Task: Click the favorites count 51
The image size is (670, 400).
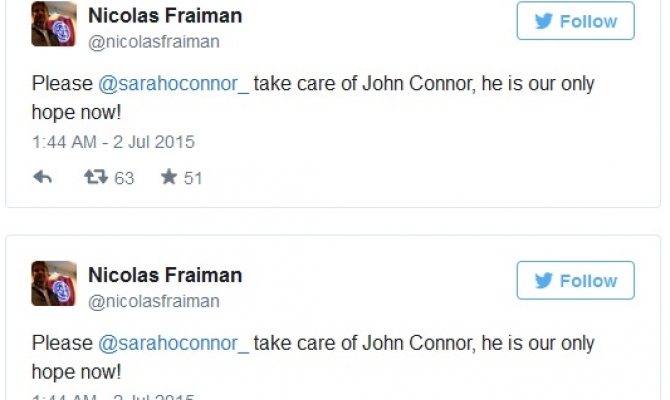Action: pyautogui.click(x=193, y=179)
